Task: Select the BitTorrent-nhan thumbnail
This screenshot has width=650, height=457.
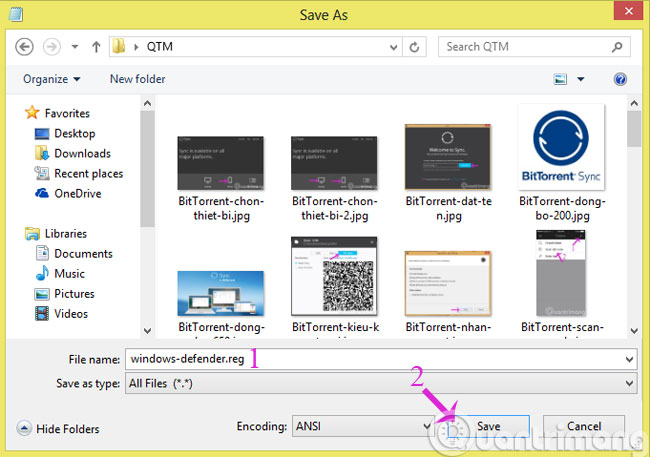Action: click(x=448, y=283)
